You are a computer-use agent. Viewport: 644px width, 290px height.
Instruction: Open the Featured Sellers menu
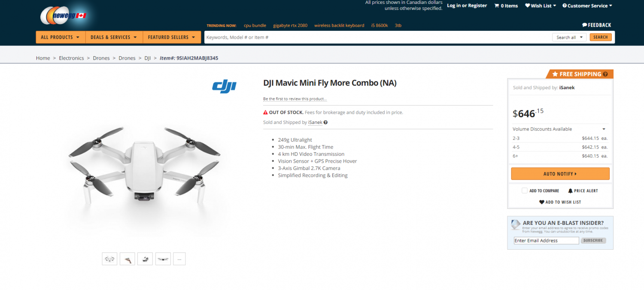tap(172, 37)
